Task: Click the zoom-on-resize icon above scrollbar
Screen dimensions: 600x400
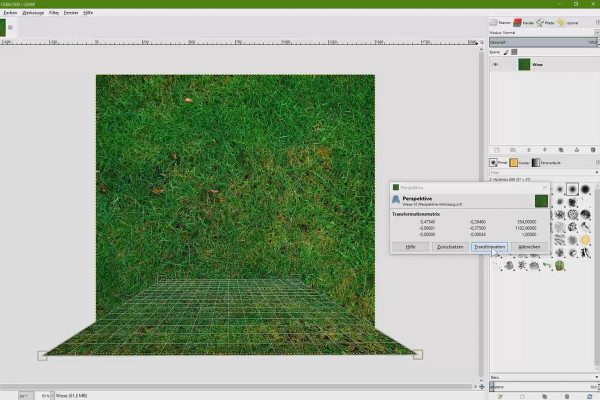Action: coord(482,42)
